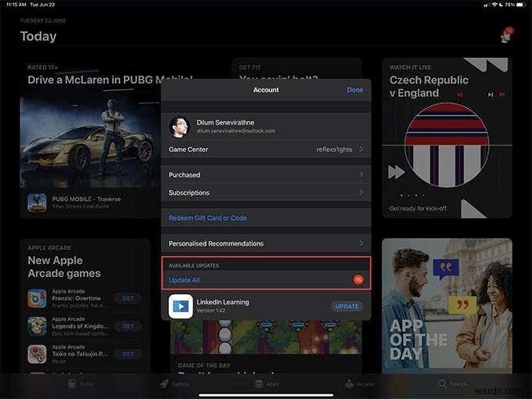The image size is (532, 399).
Task: Click Game of the Day card
Action: pos(266,346)
